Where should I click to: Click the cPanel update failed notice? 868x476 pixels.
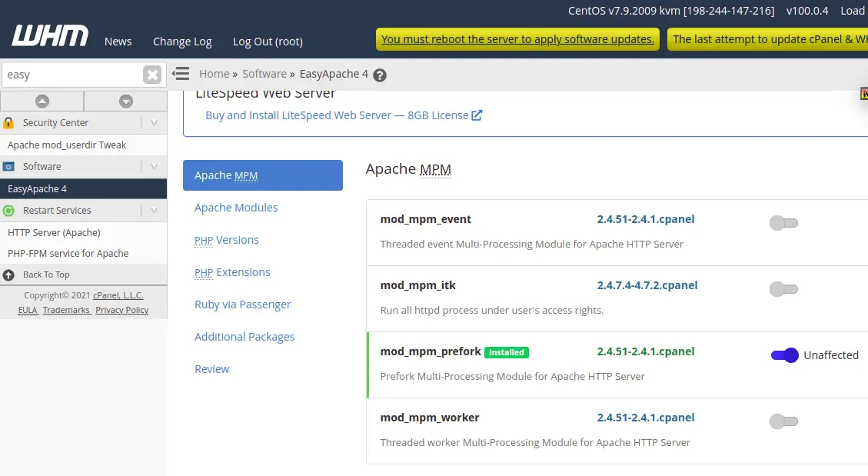pos(767,39)
